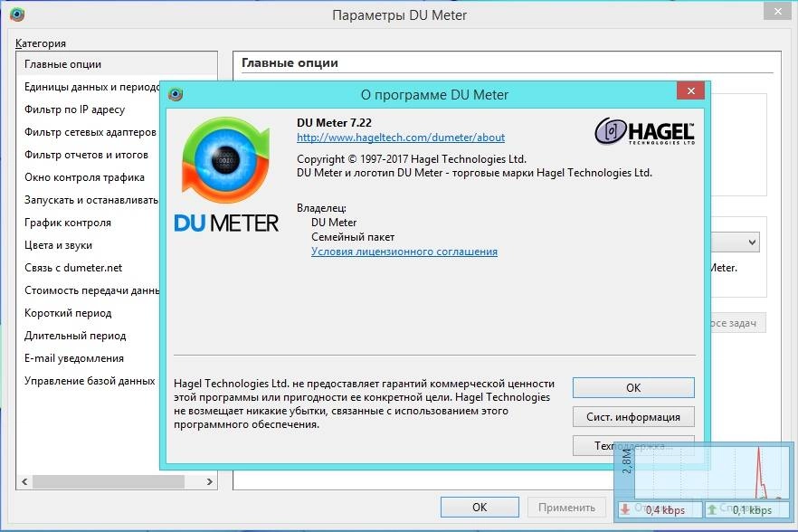Click the green upload arrow in traffic widget
This screenshot has height=532, width=798.
pos(712,509)
